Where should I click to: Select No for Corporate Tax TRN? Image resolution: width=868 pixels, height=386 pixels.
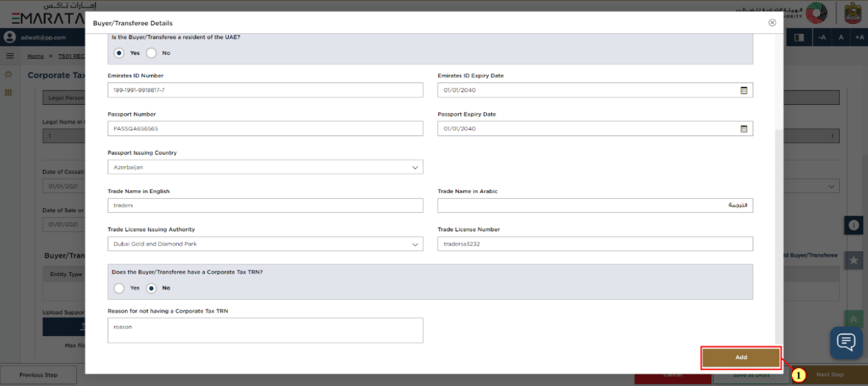[151, 288]
